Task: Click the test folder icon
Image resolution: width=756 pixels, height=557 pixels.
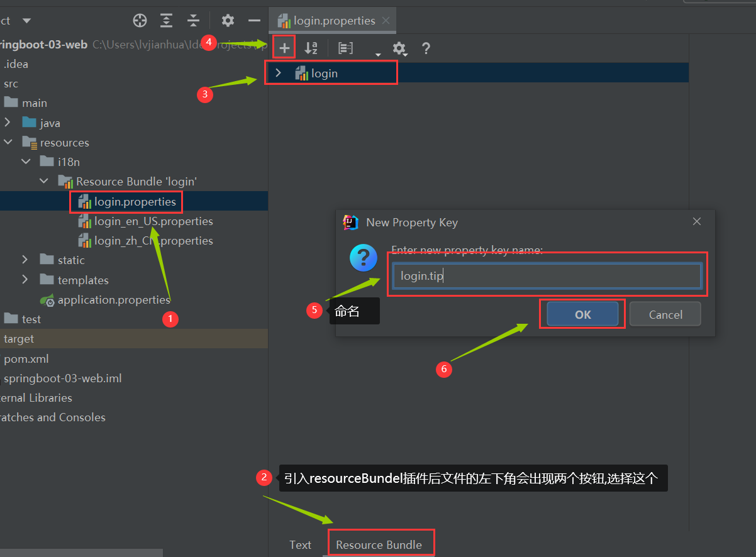Action: coord(11,319)
